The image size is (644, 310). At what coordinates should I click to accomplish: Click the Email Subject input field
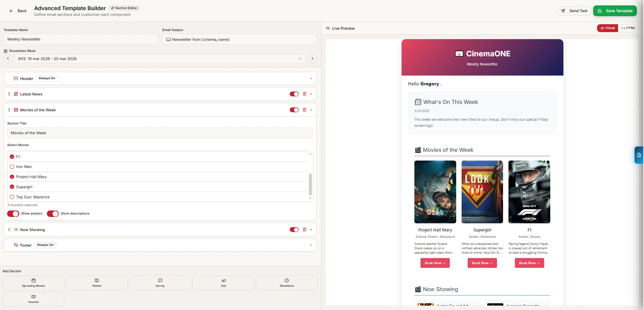[239, 39]
